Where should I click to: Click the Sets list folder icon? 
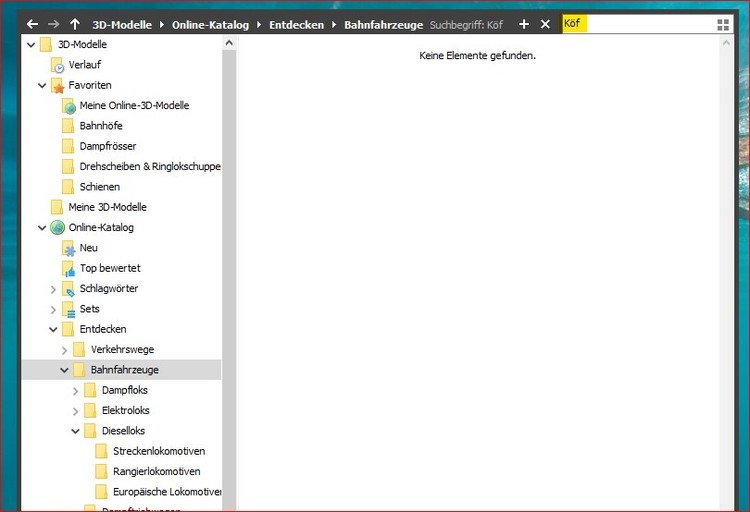(68, 309)
